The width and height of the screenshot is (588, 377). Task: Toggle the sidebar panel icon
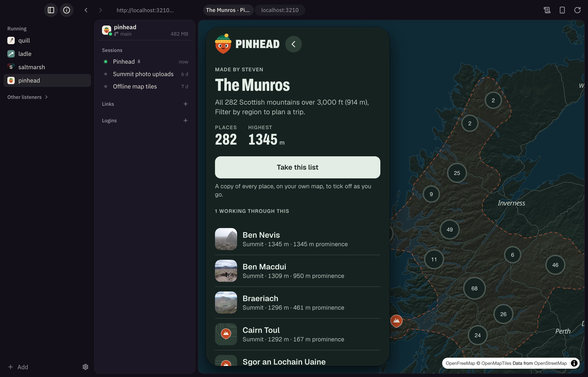pos(51,10)
